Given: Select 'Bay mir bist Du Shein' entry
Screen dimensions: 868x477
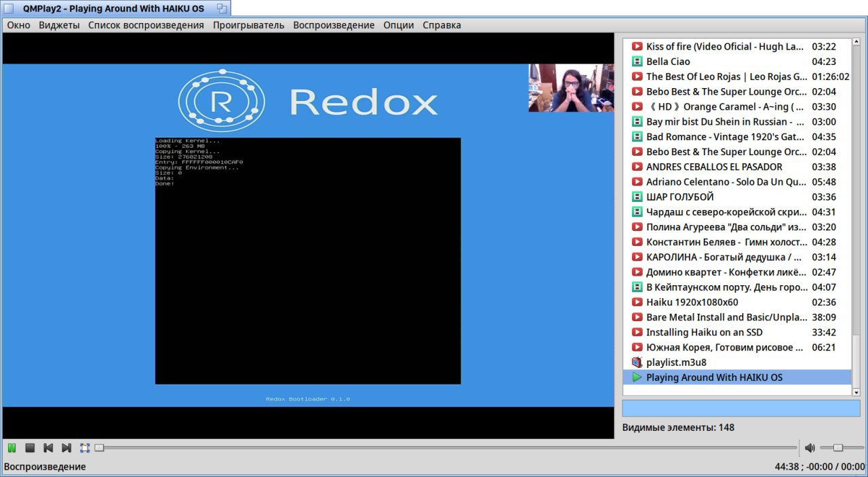Looking at the screenshot, I should tap(737, 122).
